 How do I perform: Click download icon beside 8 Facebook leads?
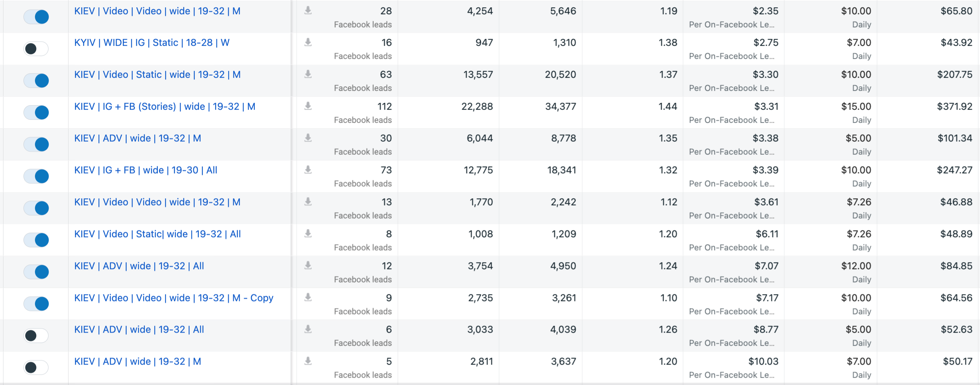point(308,234)
